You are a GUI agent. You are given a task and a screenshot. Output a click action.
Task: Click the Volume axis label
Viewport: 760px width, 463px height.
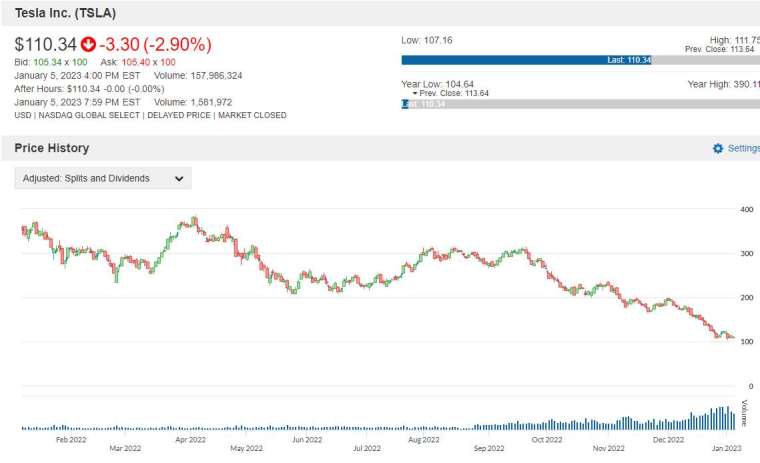click(745, 413)
